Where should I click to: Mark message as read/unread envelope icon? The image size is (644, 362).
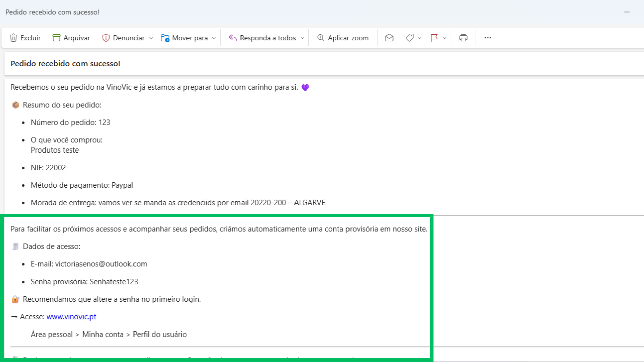389,38
